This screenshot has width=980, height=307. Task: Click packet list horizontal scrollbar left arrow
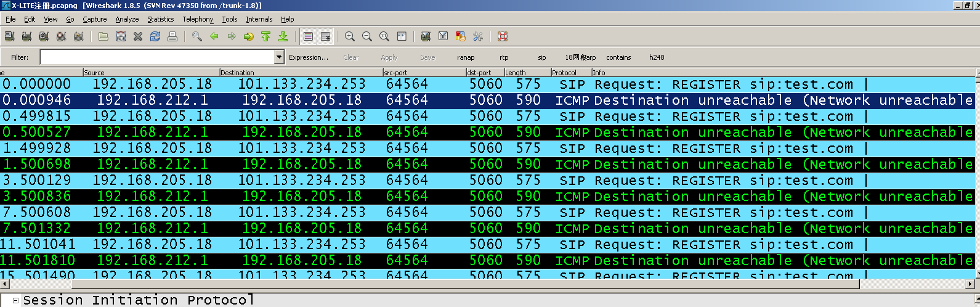[5, 284]
